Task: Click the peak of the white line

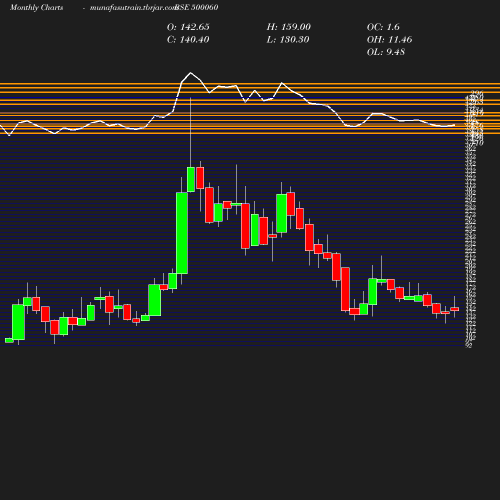Action: (x=191, y=73)
